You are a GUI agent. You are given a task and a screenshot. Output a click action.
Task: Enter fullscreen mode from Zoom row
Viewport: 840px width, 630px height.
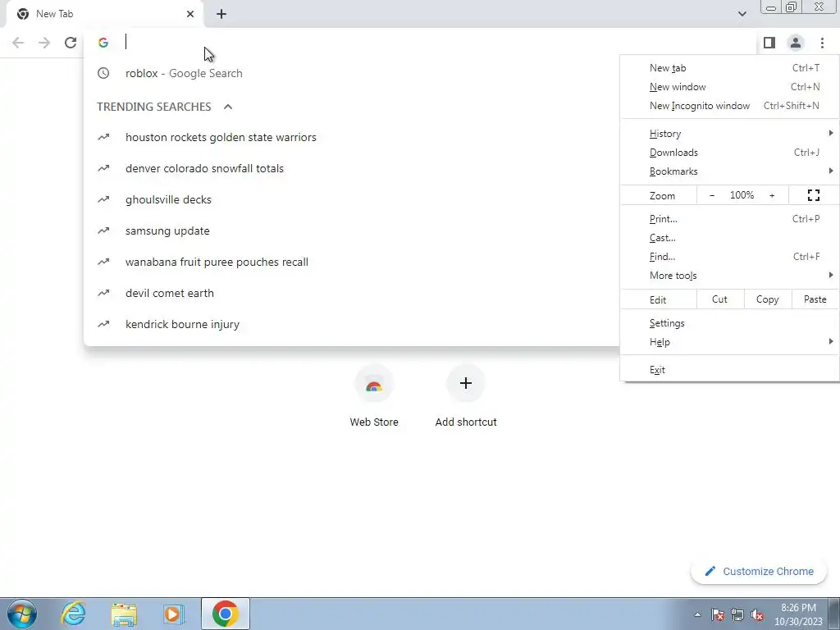[813, 195]
